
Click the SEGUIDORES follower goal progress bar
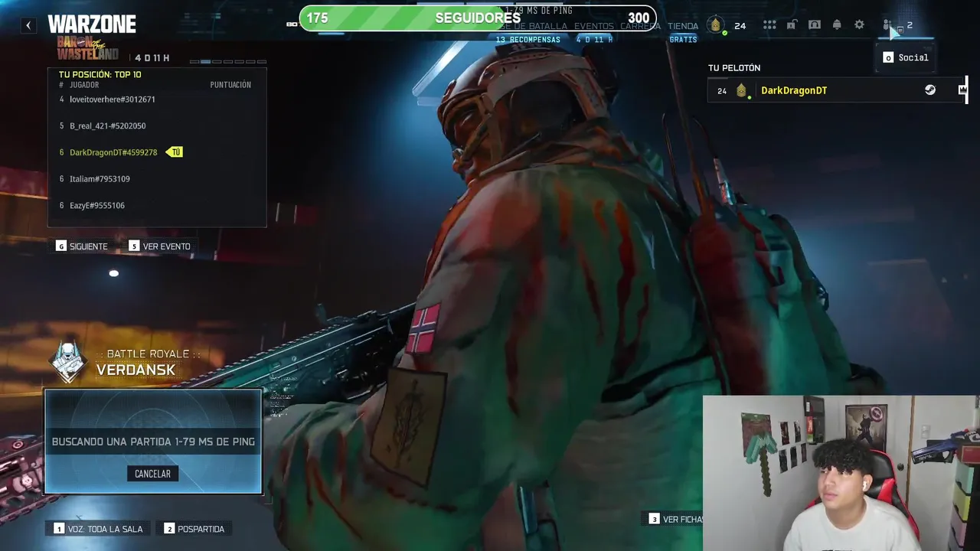tap(477, 18)
